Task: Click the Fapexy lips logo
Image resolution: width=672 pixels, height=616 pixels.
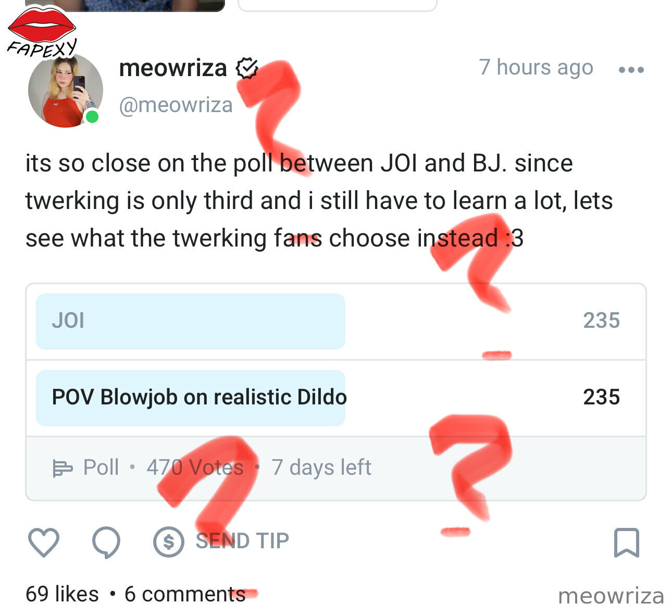Action: tap(42, 32)
